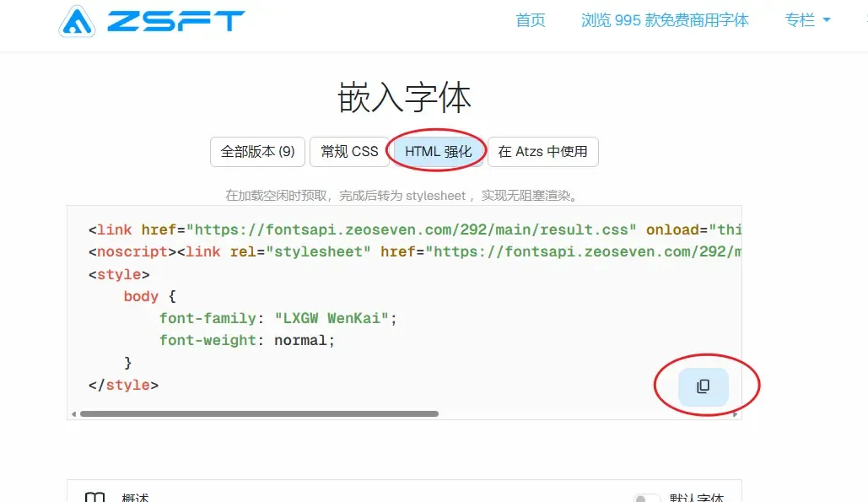Navigate to 首页
The width and height of the screenshot is (868, 502).
click(x=531, y=19)
